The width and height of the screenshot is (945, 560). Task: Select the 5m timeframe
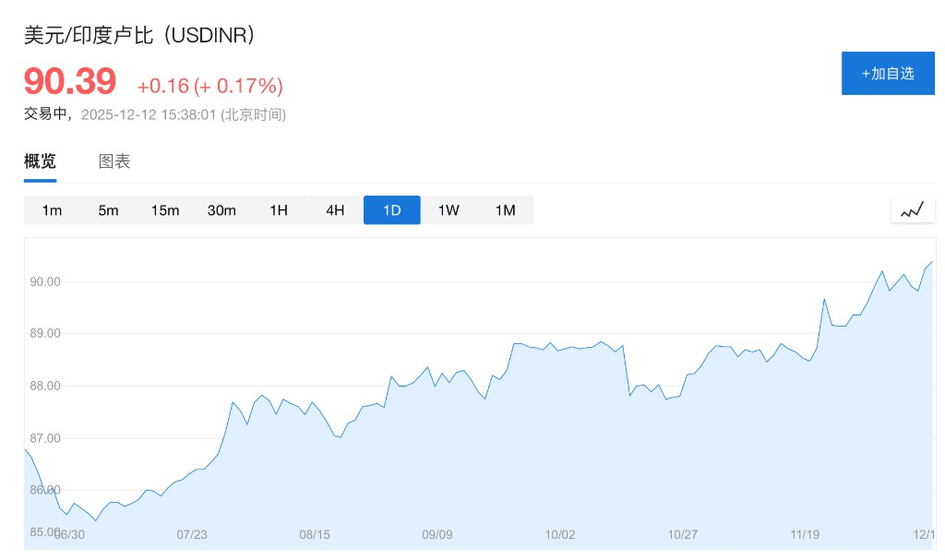[x=108, y=210]
